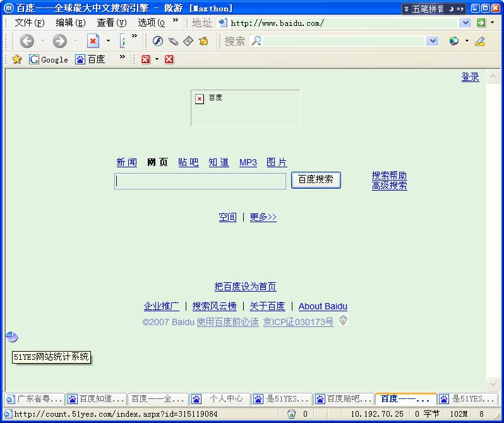Click the magnifier search engine icon
504x423 pixels.
[256, 41]
